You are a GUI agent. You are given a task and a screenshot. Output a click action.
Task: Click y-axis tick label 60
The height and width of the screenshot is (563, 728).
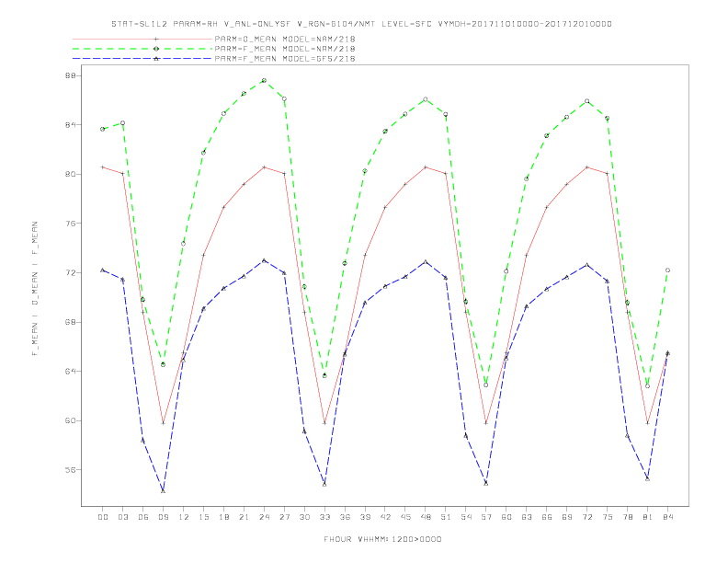point(71,420)
